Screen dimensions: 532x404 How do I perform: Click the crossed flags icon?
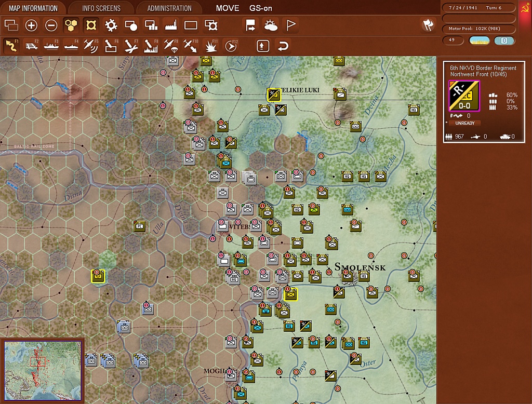tap(428, 25)
